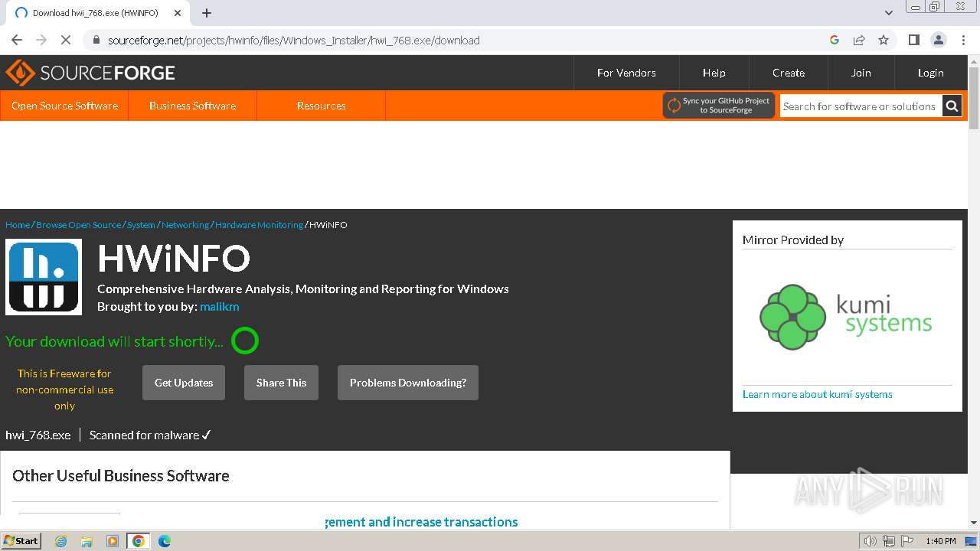Viewport: 980px width, 551px height.
Task: Click the SourceForge logo
Action: pos(90,73)
